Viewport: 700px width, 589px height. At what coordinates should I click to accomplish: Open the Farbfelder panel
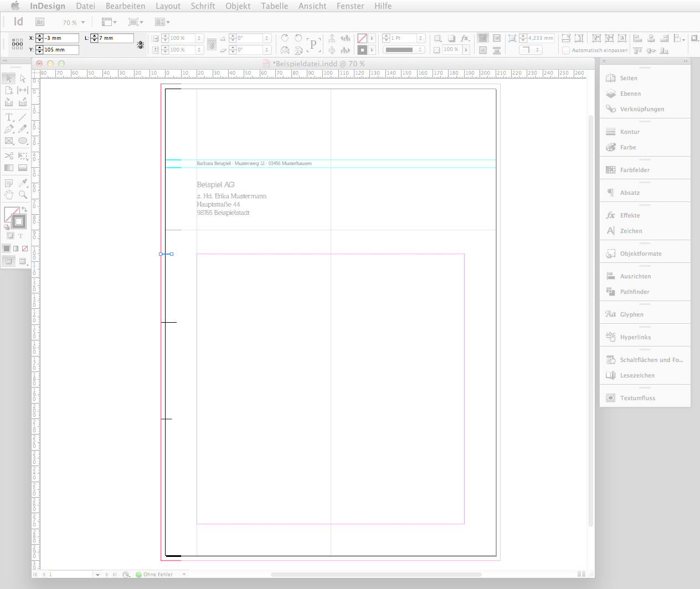(634, 170)
